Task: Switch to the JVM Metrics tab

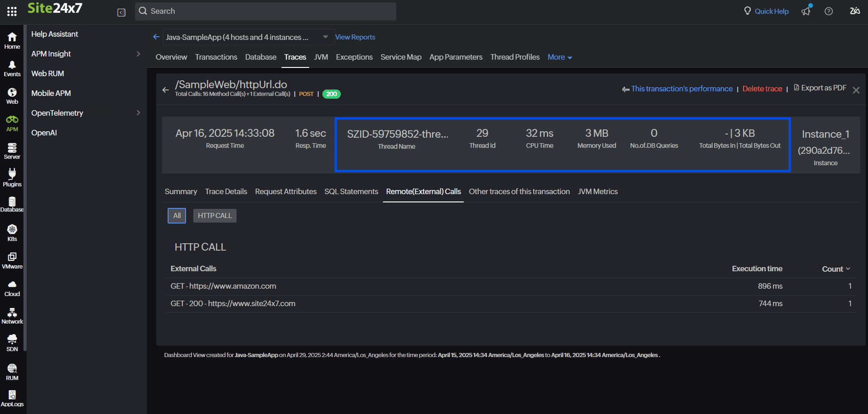Action: [597, 191]
